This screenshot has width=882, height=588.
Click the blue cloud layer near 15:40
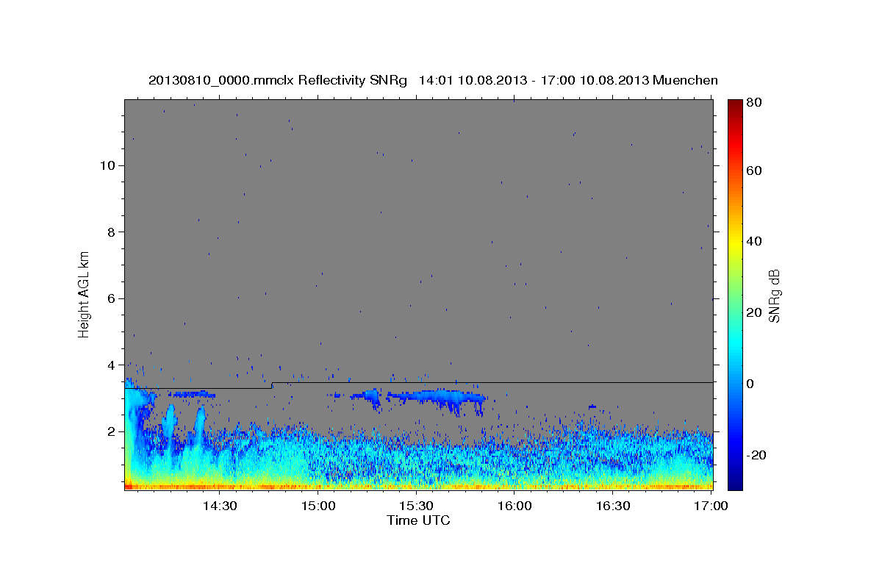tap(437, 398)
